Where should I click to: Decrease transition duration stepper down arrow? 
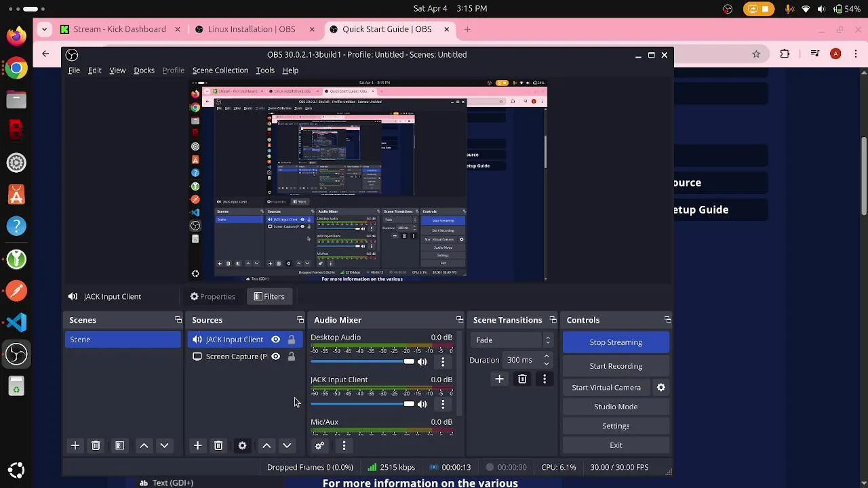click(547, 364)
